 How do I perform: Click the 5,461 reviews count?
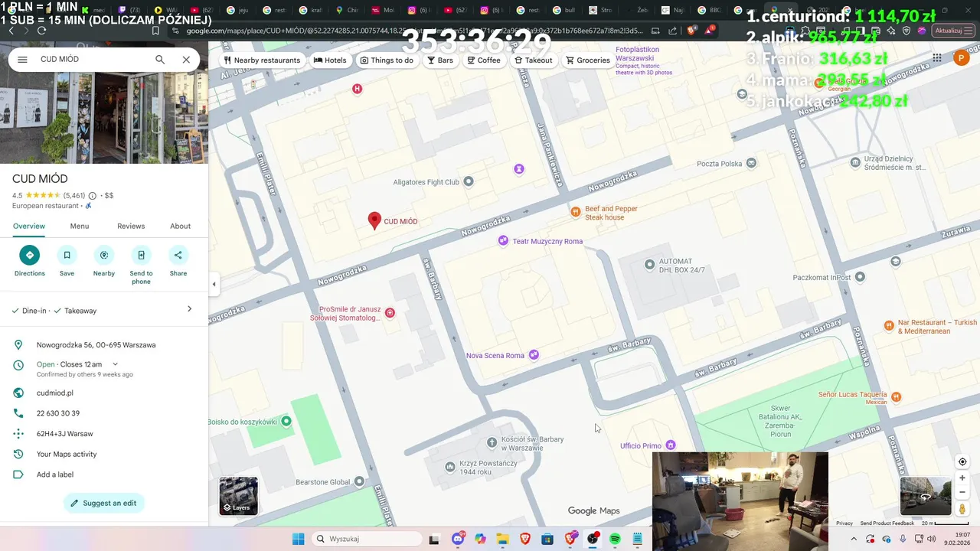coord(74,196)
